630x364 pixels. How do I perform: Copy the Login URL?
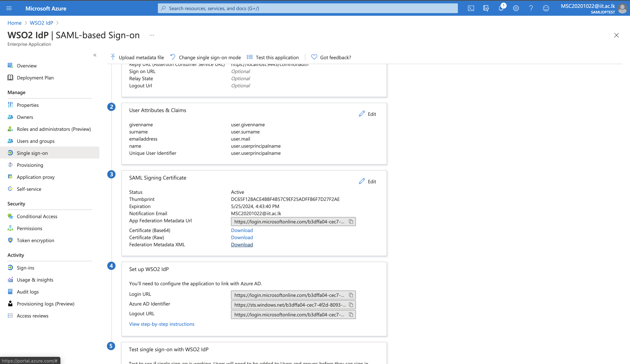click(x=351, y=295)
